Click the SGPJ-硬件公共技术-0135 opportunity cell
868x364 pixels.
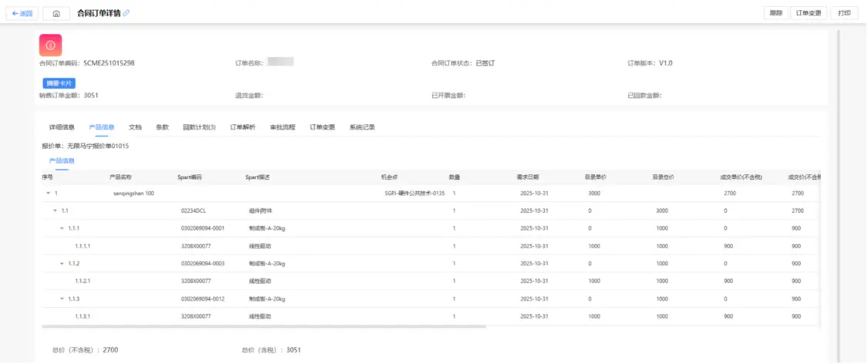(414, 194)
